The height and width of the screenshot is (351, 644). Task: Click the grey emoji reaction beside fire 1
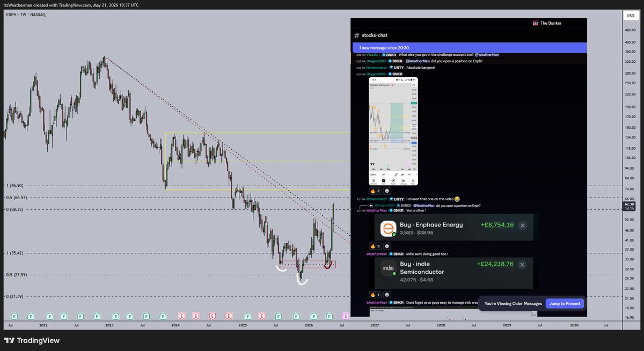[x=387, y=294]
